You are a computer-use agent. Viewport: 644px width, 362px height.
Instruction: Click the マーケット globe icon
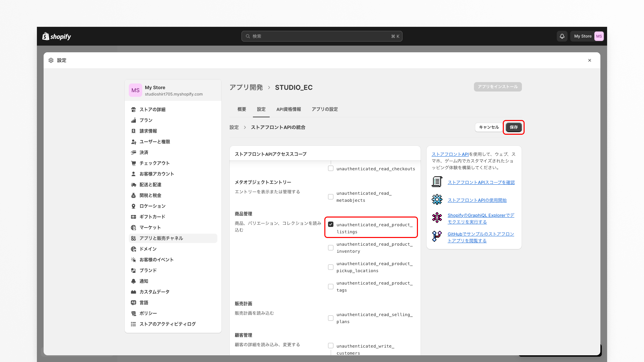tap(133, 228)
